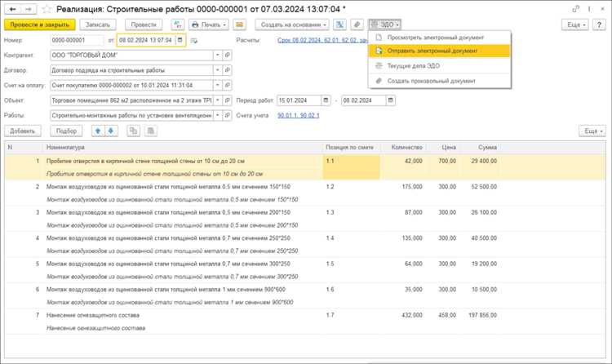This screenshot has width=612, height=364.
Task: Click the Контрагент field ООО Торговый дом
Action: point(132,55)
